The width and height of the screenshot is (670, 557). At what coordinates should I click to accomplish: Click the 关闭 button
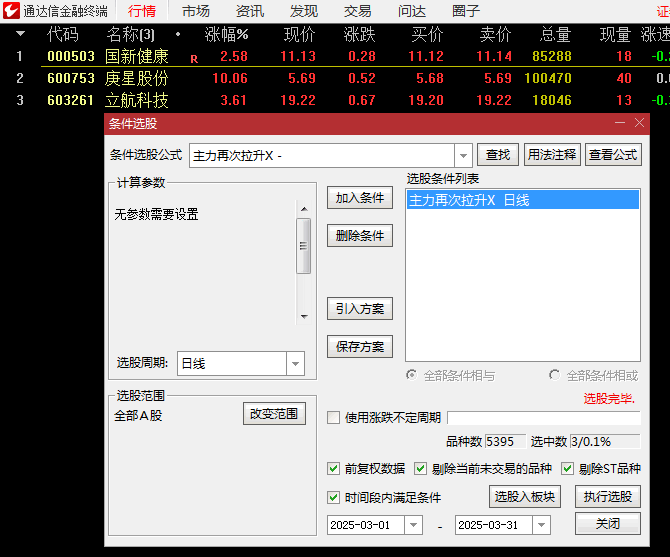click(x=608, y=523)
